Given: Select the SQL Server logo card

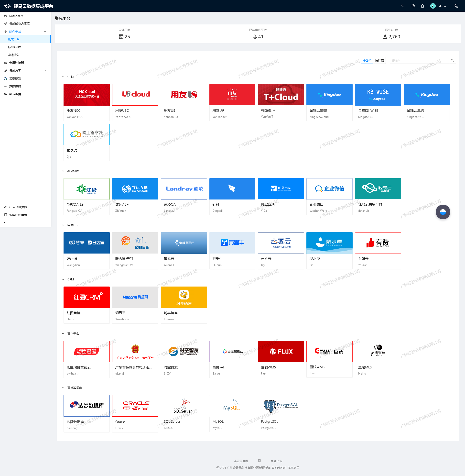Looking at the screenshot, I should [184, 406].
